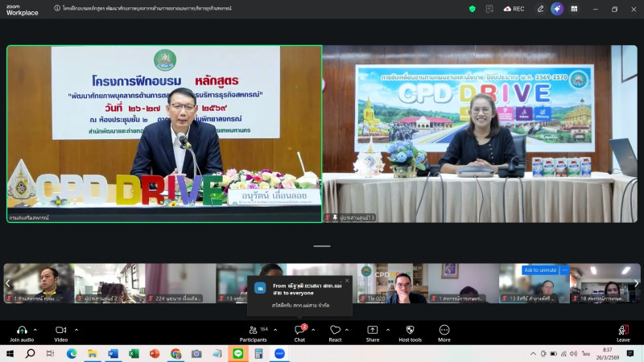This screenshot has height=362, width=644.
Task: Click the React heart icon
Action: (335, 331)
